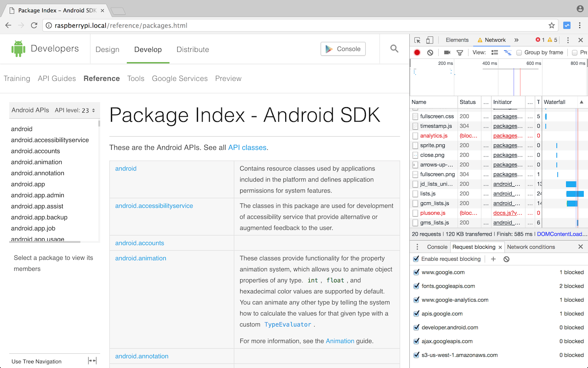Open the Tools subnav item
Screen dimensions: 588x368
point(136,79)
